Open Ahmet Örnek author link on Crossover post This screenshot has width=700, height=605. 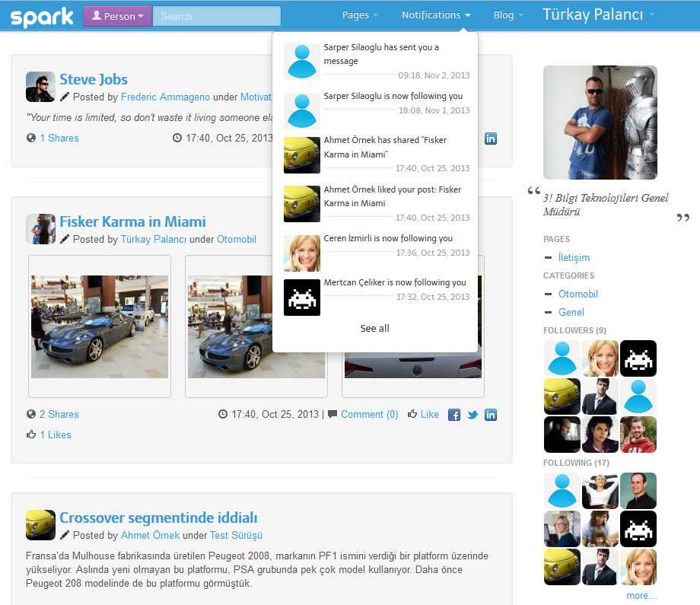[150, 535]
